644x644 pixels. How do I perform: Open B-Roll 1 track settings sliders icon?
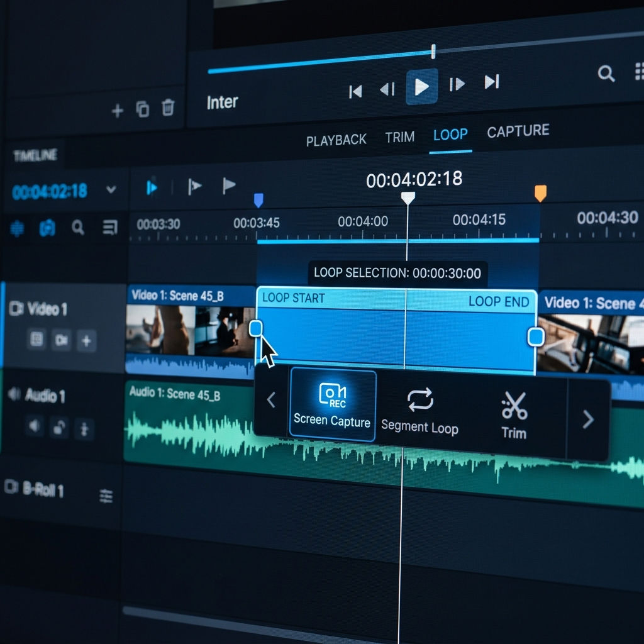coord(106,496)
